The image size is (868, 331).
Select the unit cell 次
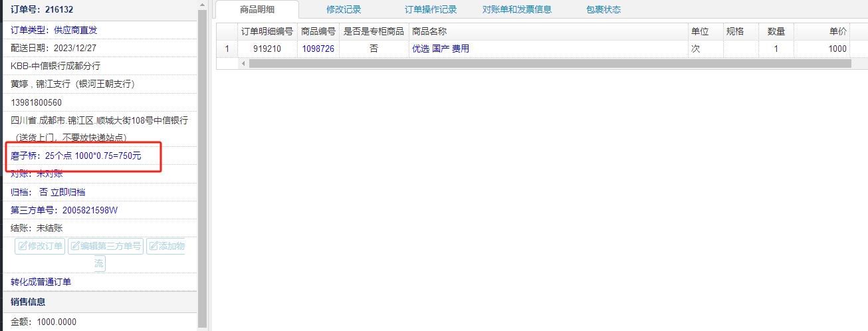click(x=706, y=49)
